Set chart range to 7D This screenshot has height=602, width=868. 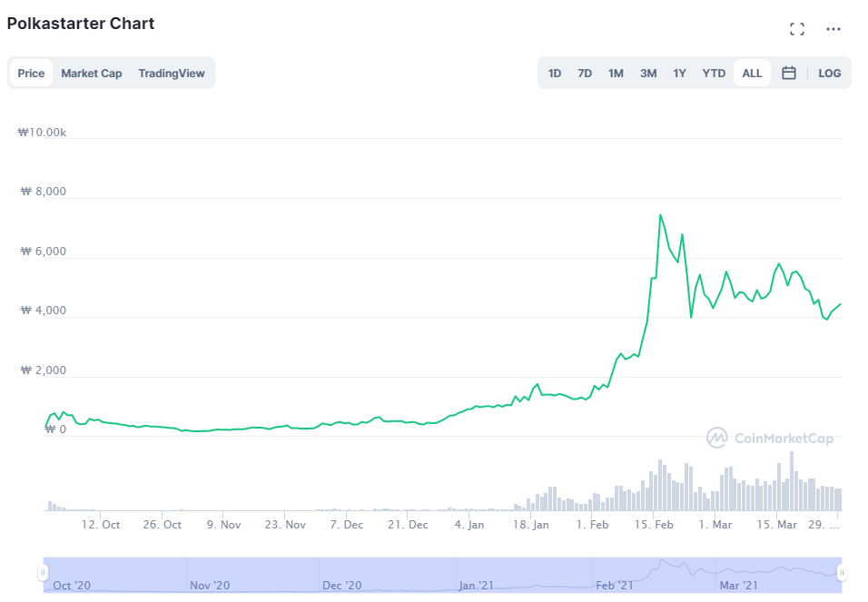[x=585, y=74]
